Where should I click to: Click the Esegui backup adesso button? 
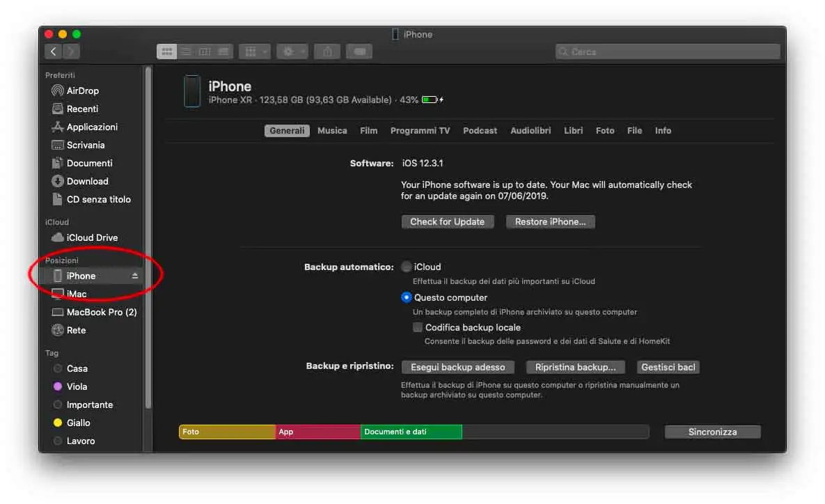click(457, 367)
